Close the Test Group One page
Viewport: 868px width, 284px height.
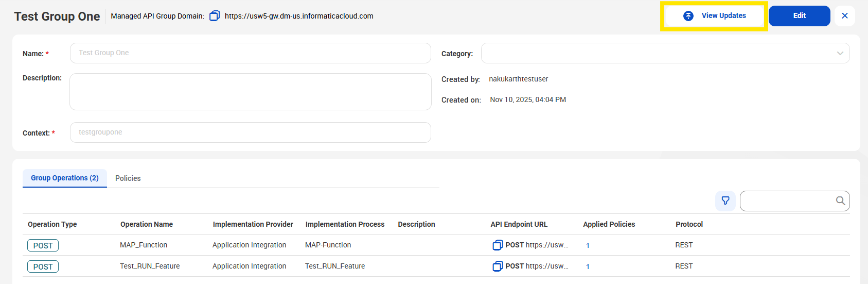(x=845, y=16)
